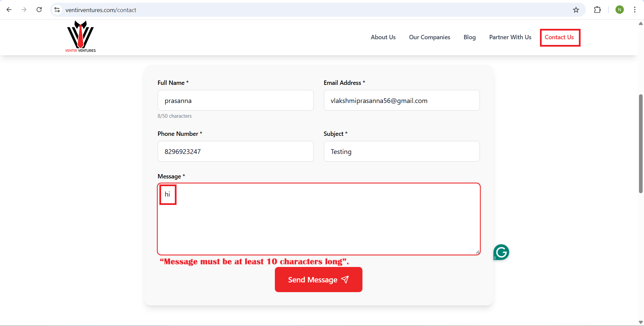Click the browser forward arrow
The width and height of the screenshot is (644, 326).
(x=24, y=10)
